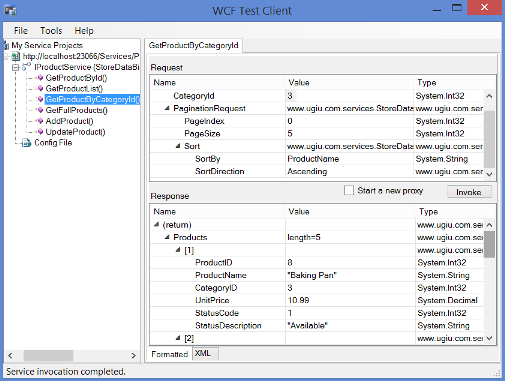Collapse the IProductService tree node
Screen dimensions: 505x381
click(15, 67)
